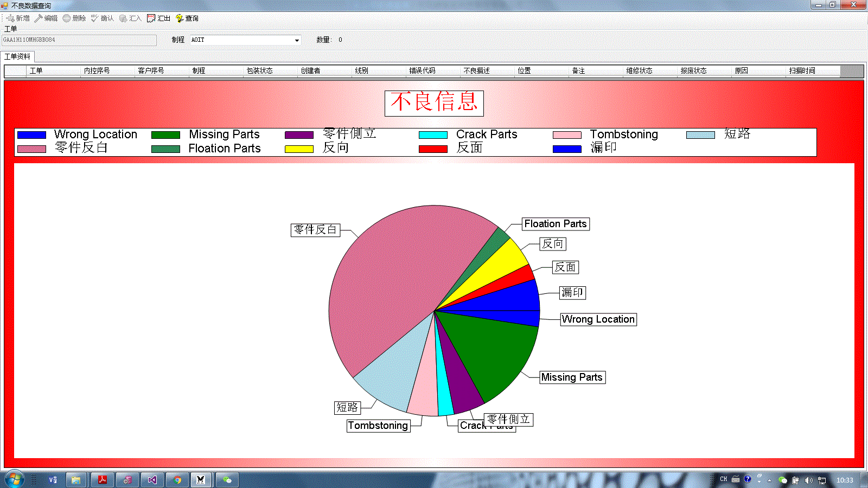Image resolution: width=868 pixels, height=488 pixels.
Task: Open File Explorer from the taskbar
Action: pos(76,480)
